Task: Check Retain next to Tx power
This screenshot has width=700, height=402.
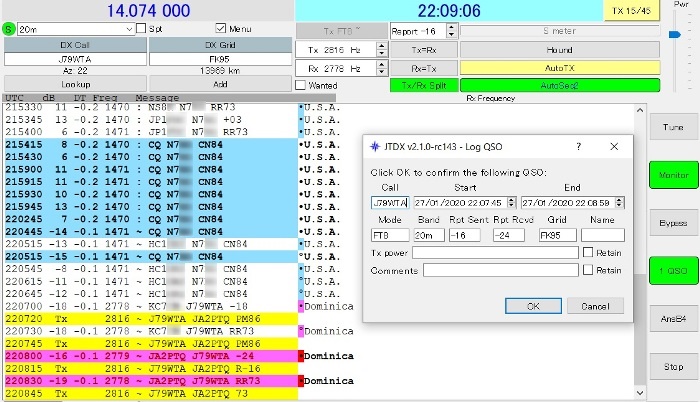Action: point(588,253)
